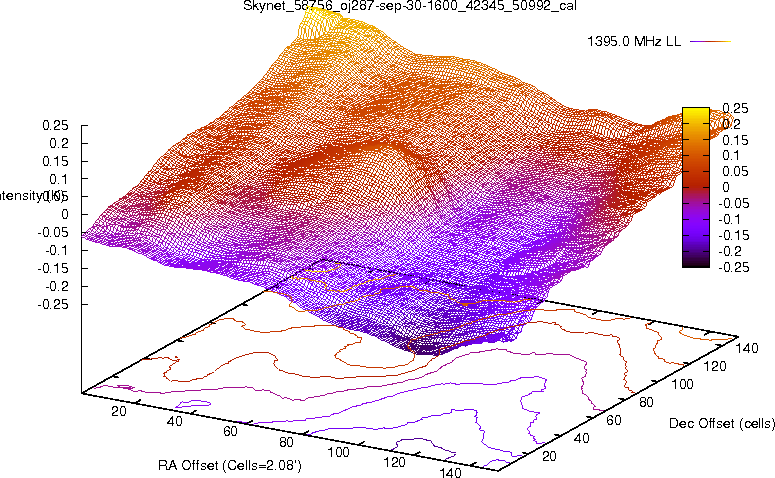Pick the 60 tick on the RA Offset axis
The height and width of the screenshot is (478, 775).
[230, 432]
